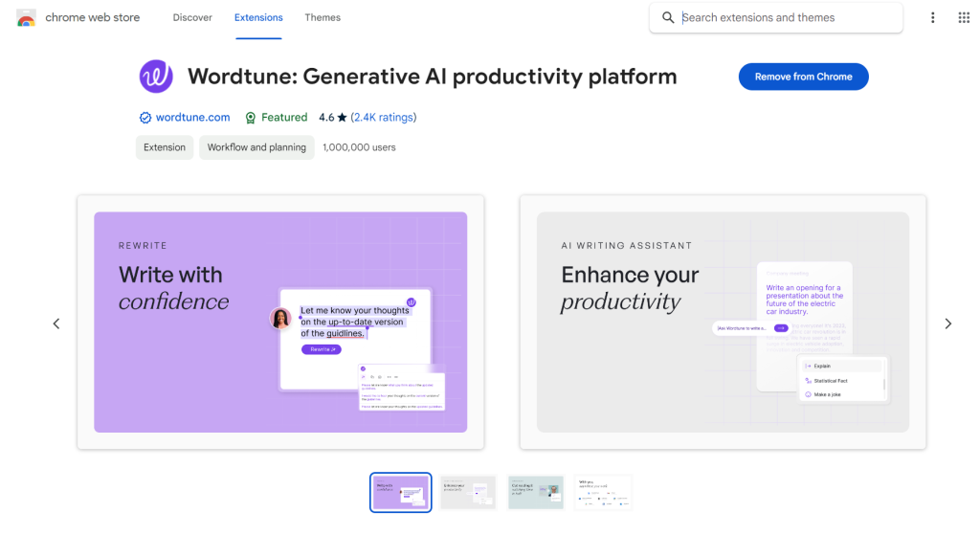
Task: Open the wordtune.com publisher link
Action: tap(192, 117)
